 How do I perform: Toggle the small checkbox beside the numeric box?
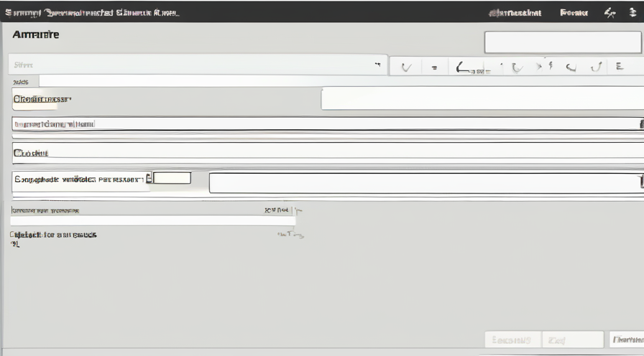click(x=149, y=178)
